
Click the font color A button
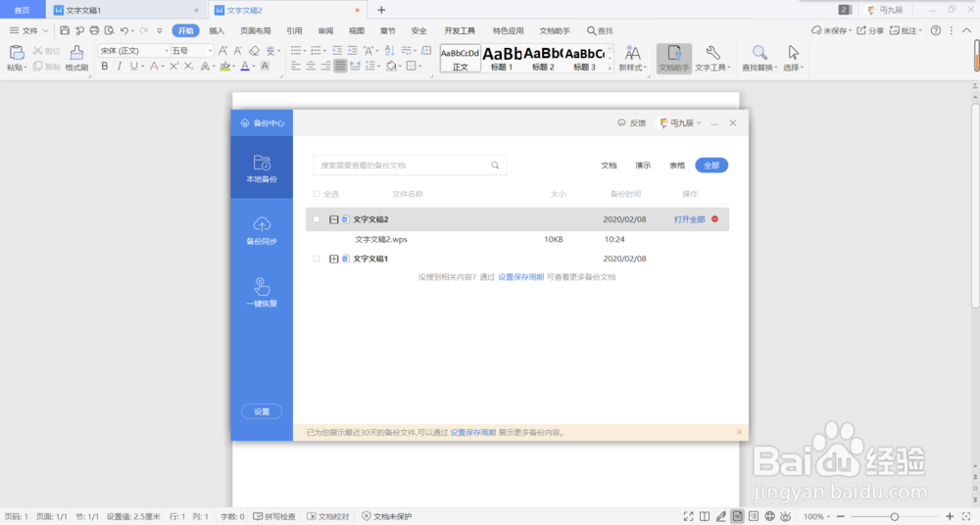pyautogui.click(x=245, y=67)
